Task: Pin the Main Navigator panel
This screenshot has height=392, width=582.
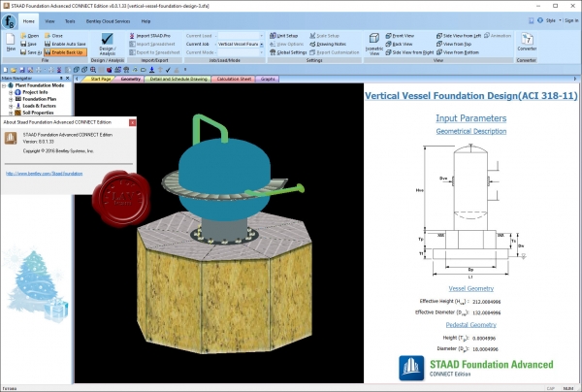Action: (x=61, y=79)
